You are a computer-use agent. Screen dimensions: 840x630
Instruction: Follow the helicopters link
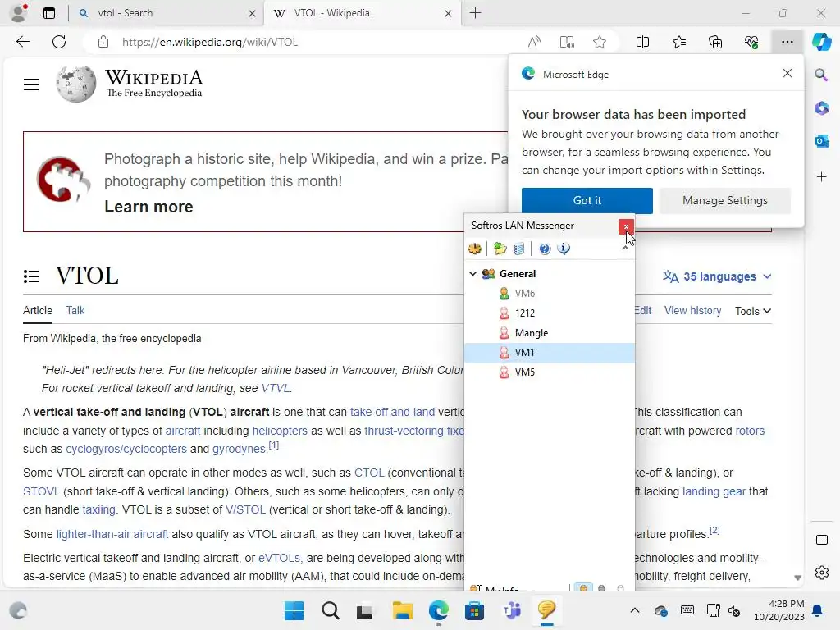click(280, 431)
